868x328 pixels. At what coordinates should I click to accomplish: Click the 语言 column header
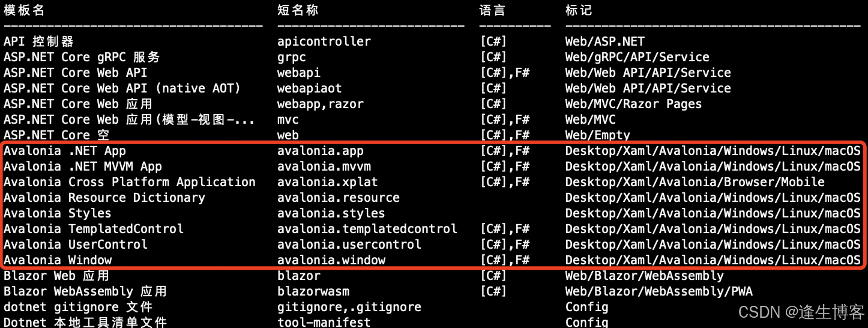point(492,10)
